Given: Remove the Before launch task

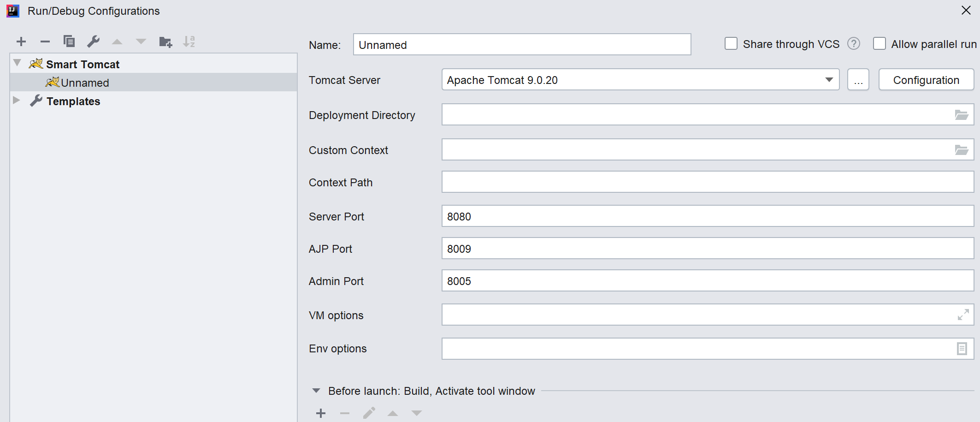Looking at the screenshot, I should [345, 413].
